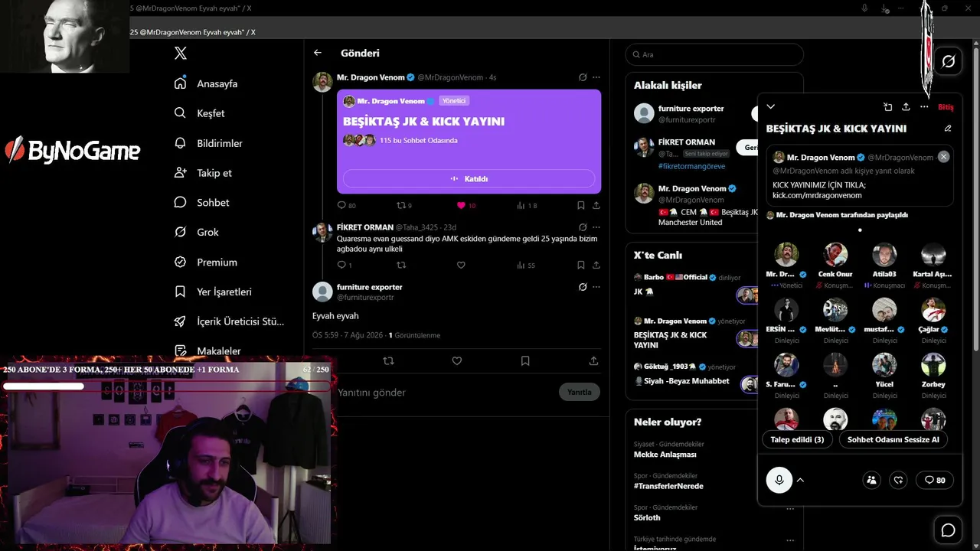The height and width of the screenshot is (551, 980).
Task: Open more options on Mr. Dragon Venom post
Action: point(596,77)
